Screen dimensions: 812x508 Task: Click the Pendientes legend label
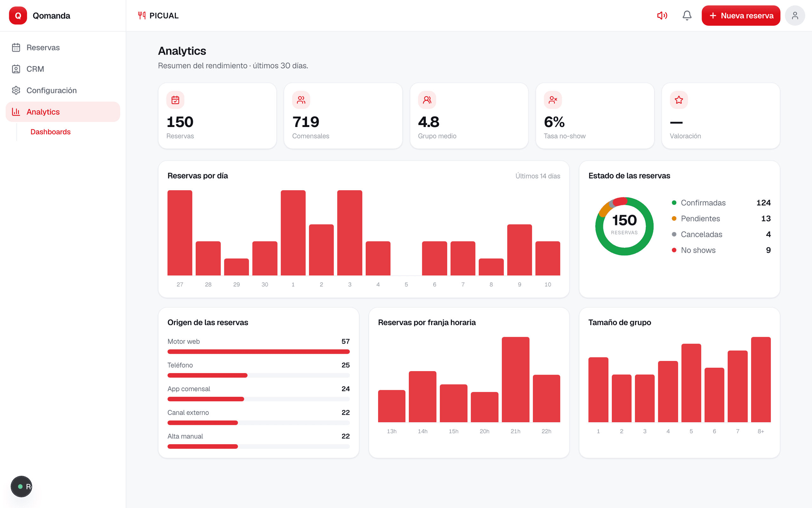700,218
